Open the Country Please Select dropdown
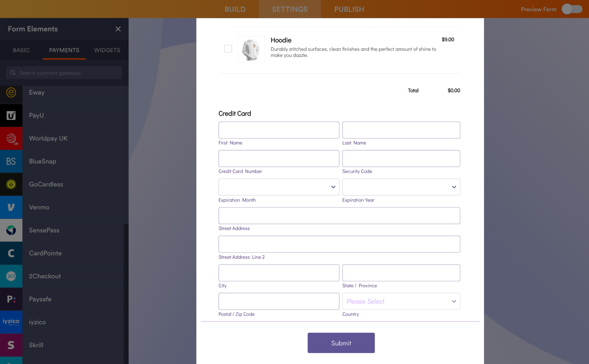The height and width of the screenshot is (364, 589). tap(401, 301)
